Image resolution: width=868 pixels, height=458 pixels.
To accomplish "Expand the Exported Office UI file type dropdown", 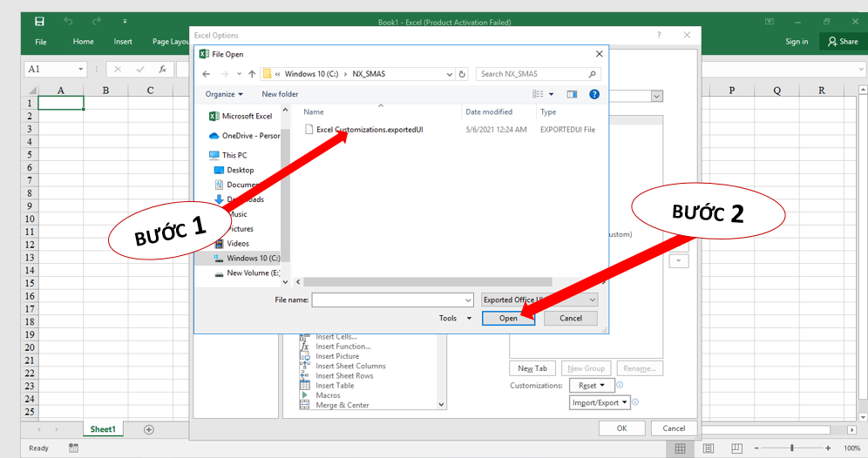I will point(593,300).
